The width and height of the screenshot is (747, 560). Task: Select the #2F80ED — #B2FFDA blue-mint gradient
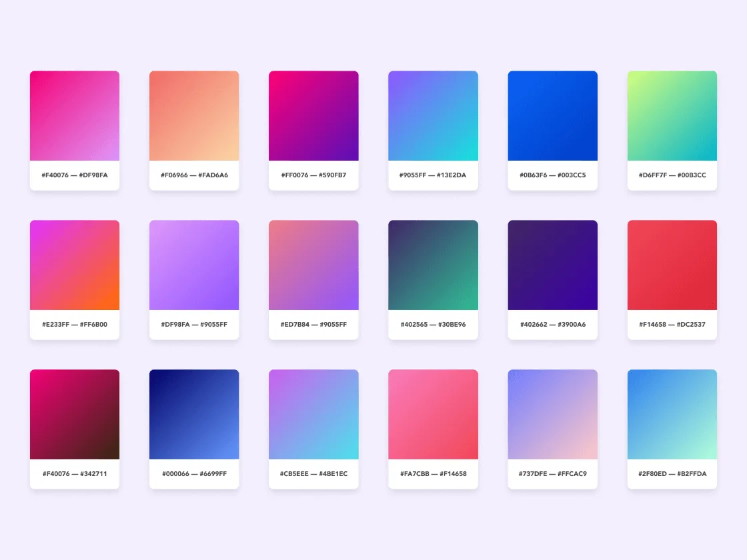672,413
